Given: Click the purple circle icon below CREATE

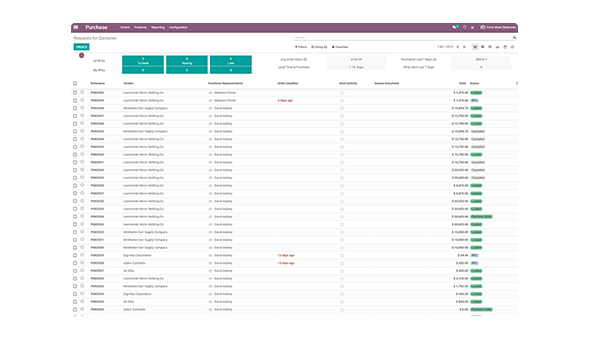Looking at the screenshot, I should (x=81, y=55).
